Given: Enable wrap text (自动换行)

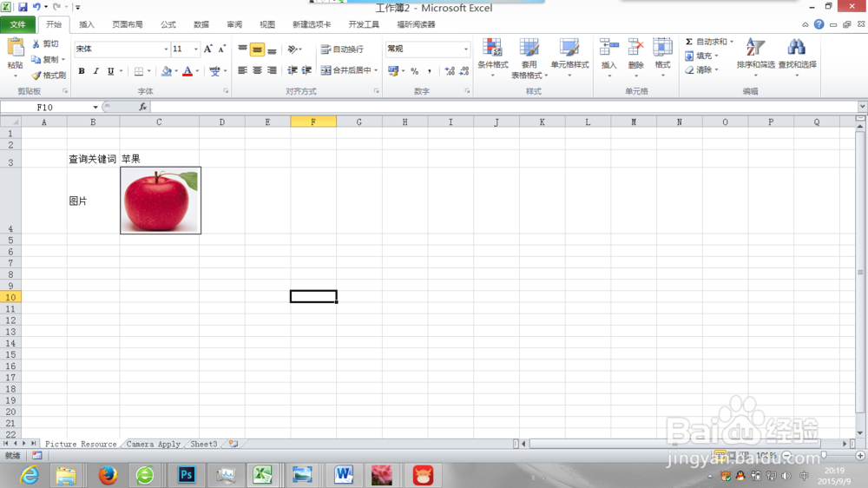Looking at the screenshot, I should point(342,49).
